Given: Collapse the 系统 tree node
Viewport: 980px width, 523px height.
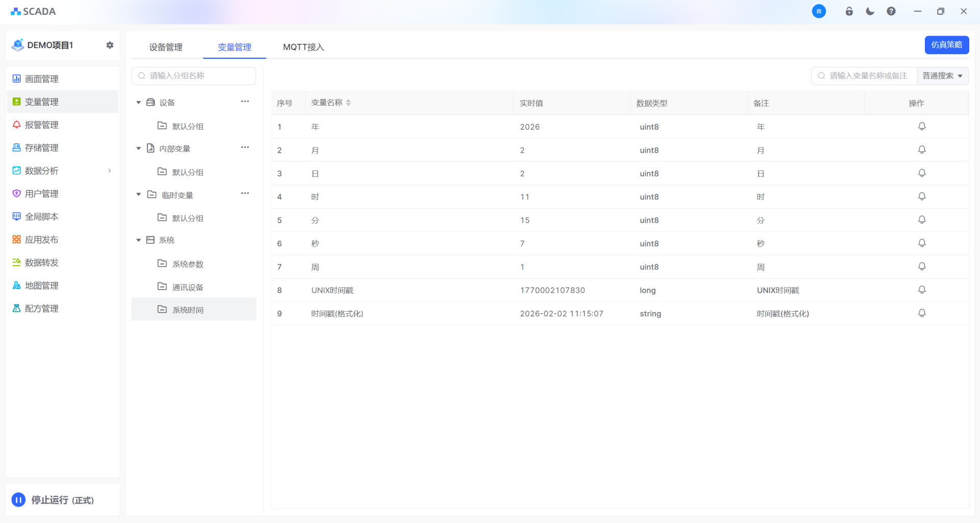Looking at the screenshot, I should tap(138, 240).
